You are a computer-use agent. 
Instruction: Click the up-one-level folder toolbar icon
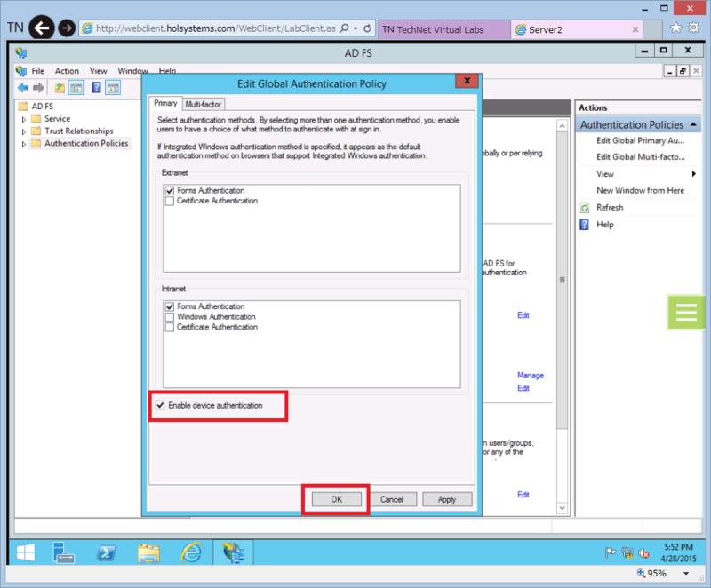[60, 88]
